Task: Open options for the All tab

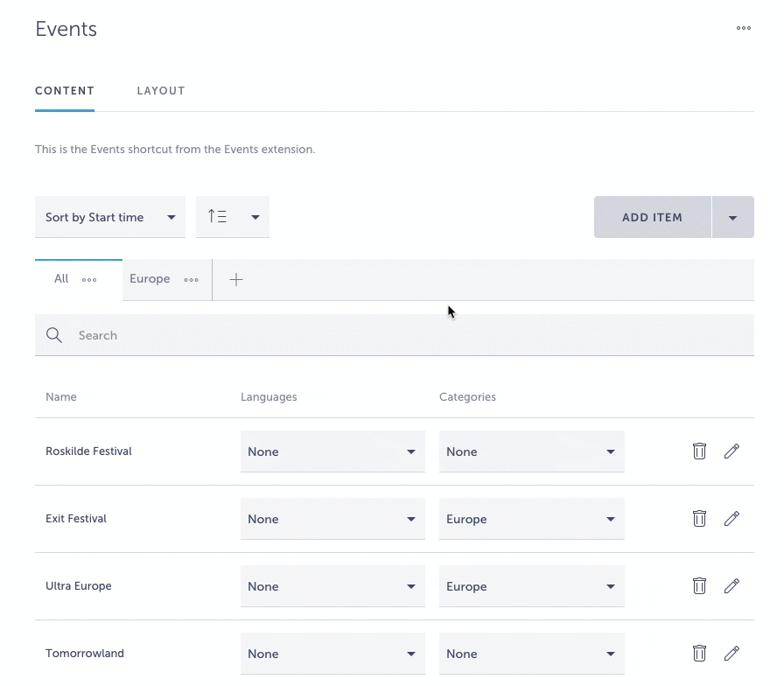Action: point(90,279)
